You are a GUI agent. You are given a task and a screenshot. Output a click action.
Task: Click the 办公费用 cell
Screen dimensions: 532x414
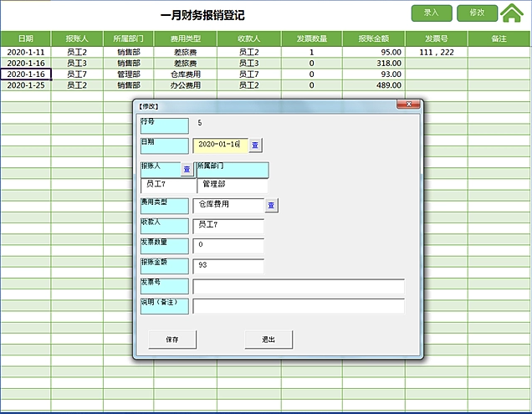point(186,85)
